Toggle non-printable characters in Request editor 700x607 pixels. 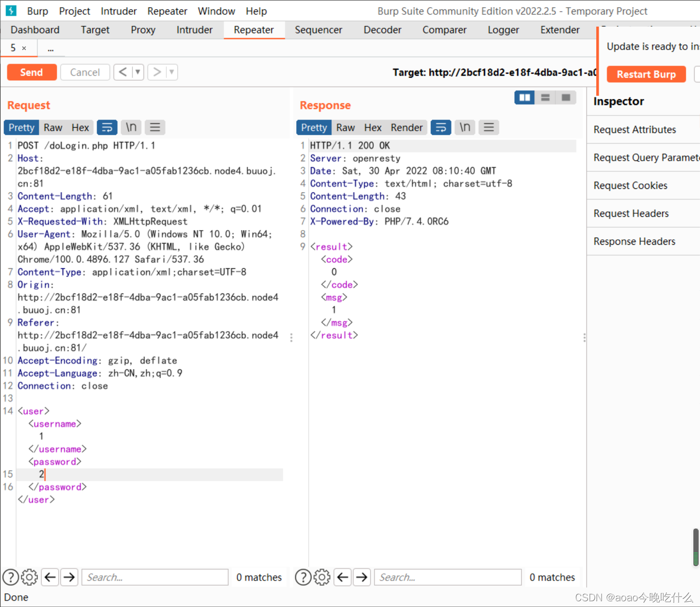(131, 127)
